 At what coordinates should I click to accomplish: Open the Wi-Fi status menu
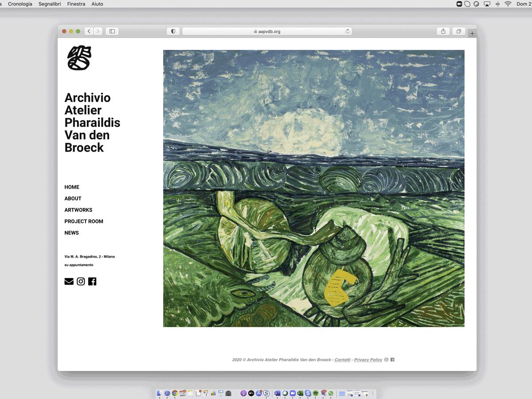pos(508,4)
